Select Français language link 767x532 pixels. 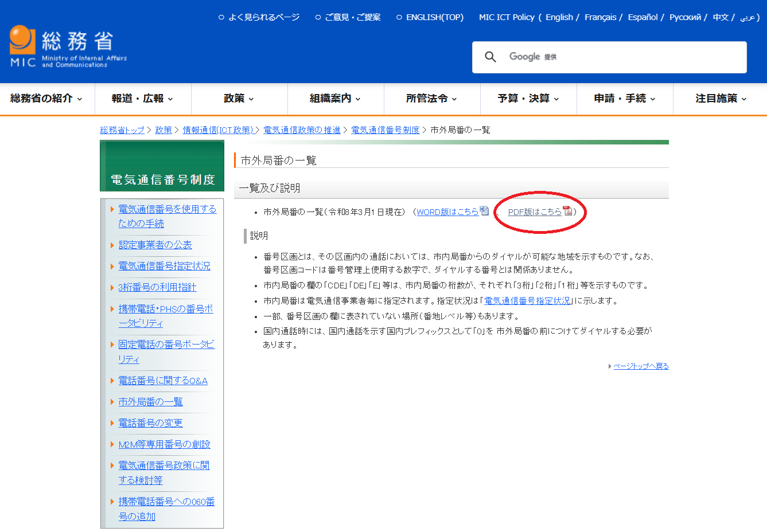point(601,17)
